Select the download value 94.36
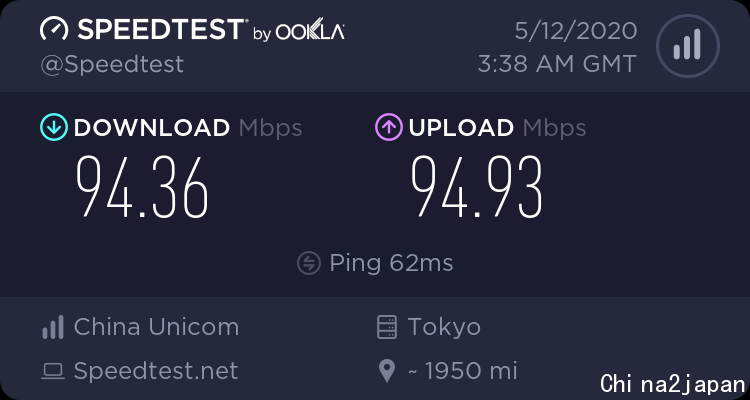The width and height of the screenshot is (750, 400). [x=143, y=187]
